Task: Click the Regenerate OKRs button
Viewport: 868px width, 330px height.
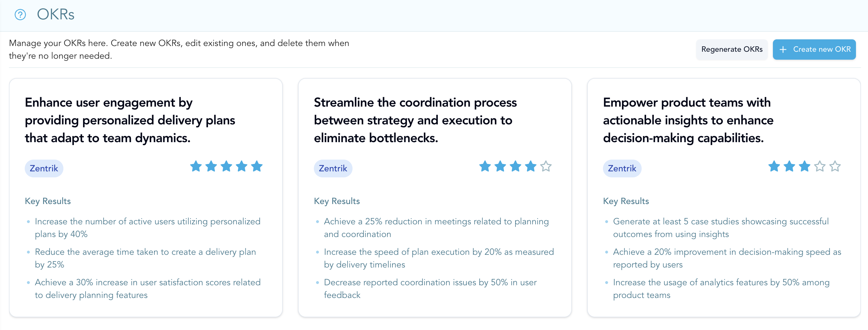Action: (x=732, y=49)
